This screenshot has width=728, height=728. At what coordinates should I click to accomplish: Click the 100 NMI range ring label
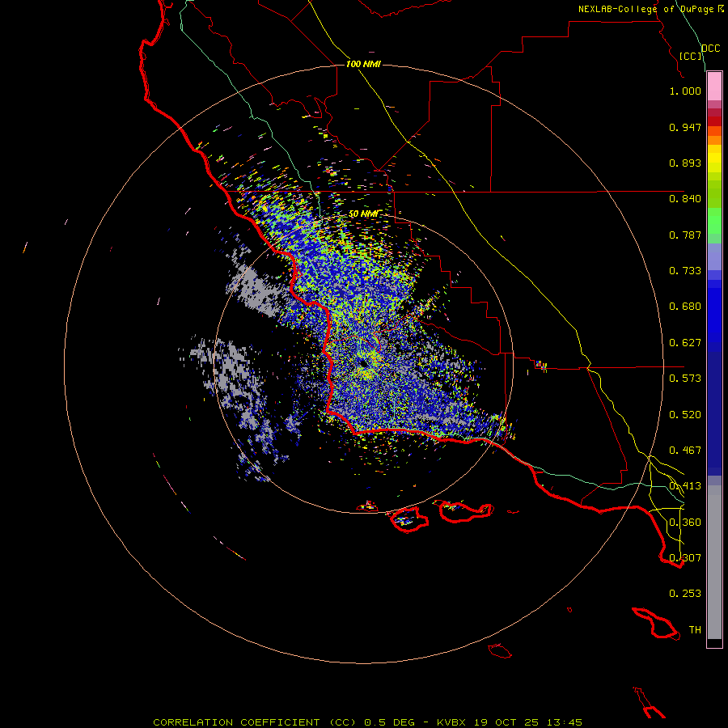point(363,64)
